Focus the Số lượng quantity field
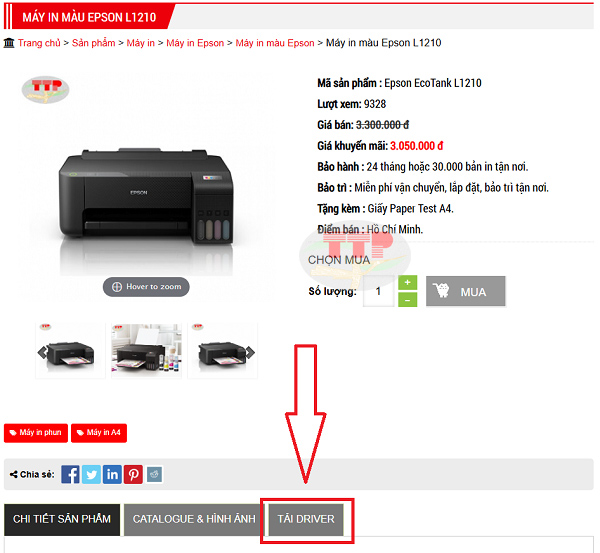Viewport: 600px width, 553px height. pos(378,292)
